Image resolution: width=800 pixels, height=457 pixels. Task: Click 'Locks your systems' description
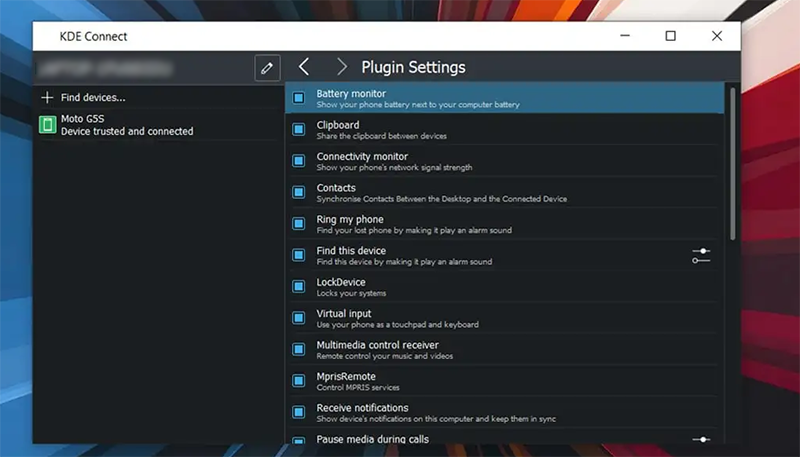(x=351, y=293)
